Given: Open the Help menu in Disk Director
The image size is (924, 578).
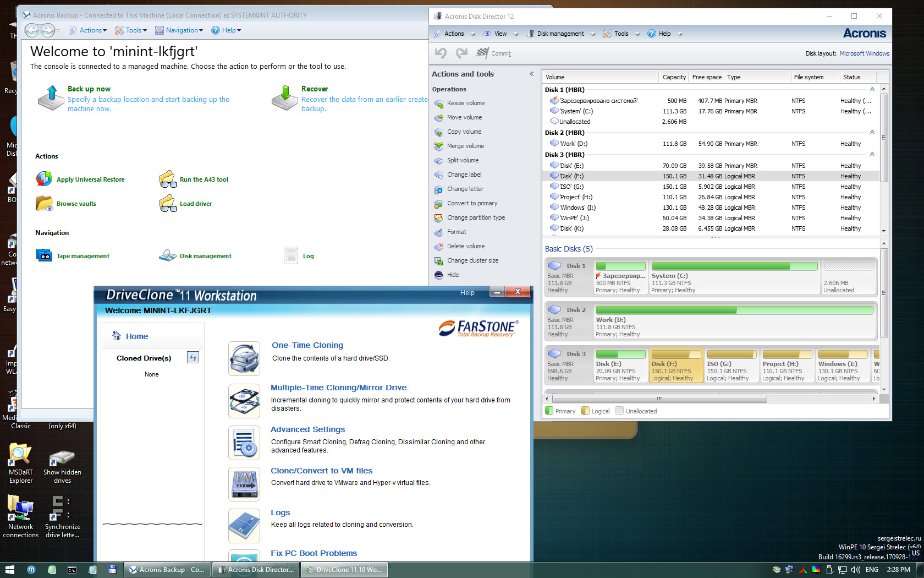Looking at the screenshot, I should click(x=664, y=34).
